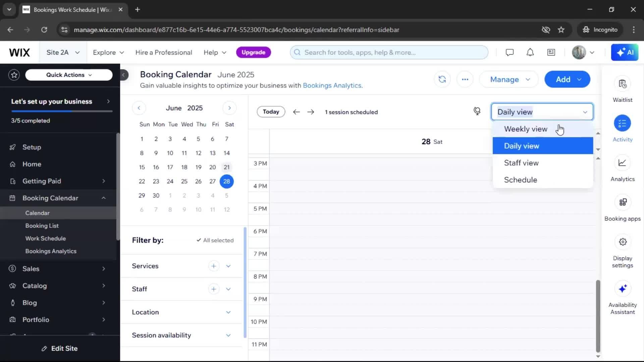Screen dimensions: 644x362
Task: Select Schedule view option
Action: click(543, 180)
